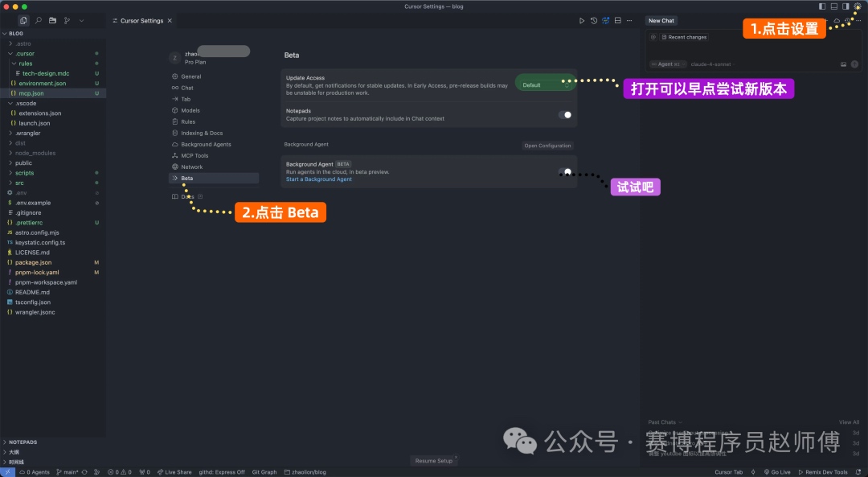Click the chat message input area
868x477 pixels.
(x=753, y=51)
